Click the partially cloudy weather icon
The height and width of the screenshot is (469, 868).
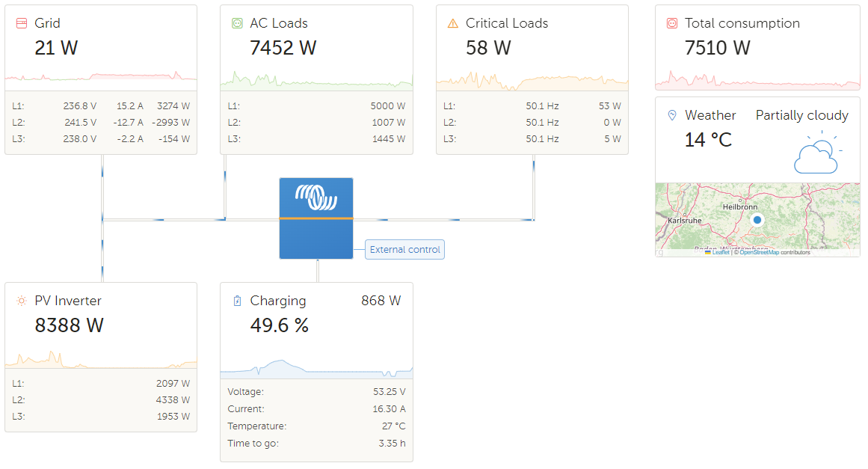coord(816,155)
